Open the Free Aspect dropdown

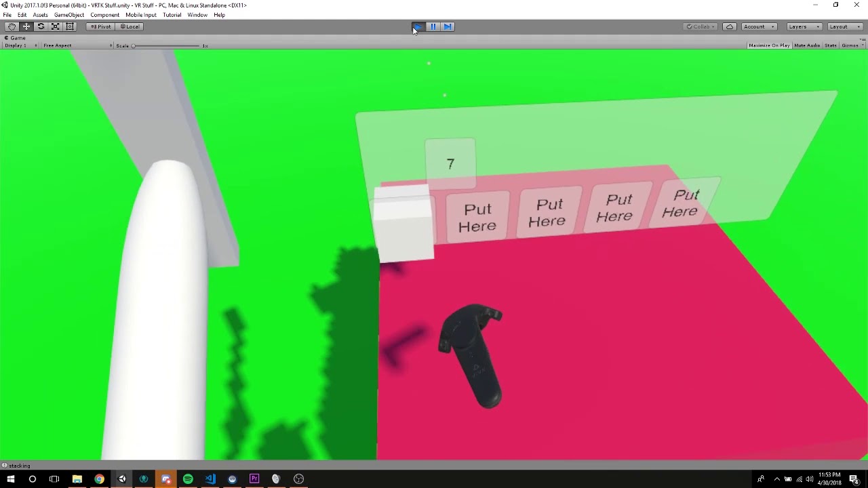(x=77, y=45)
